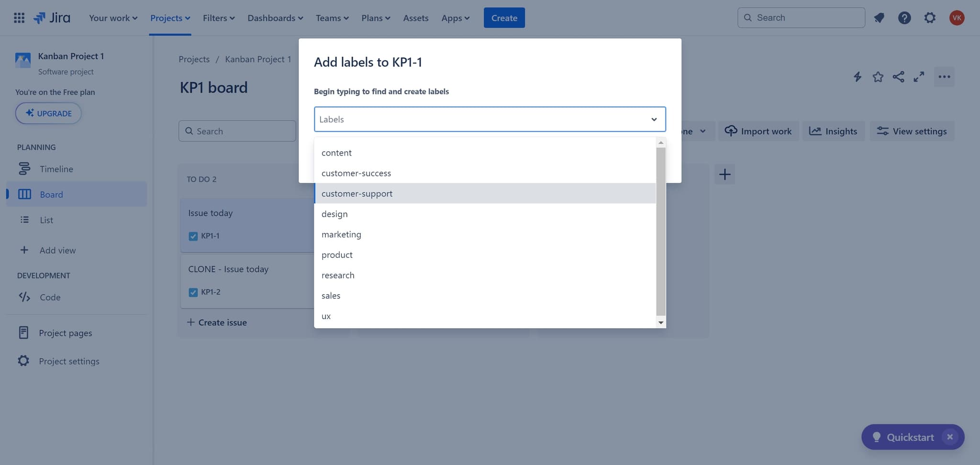Expand the board to full screen

click(919, 77)
